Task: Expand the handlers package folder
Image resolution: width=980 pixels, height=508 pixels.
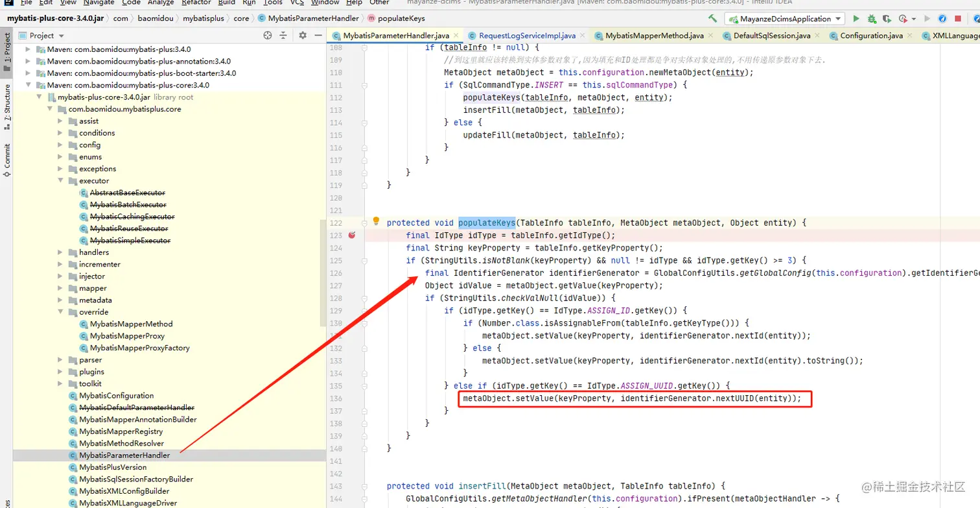Action: tap(60, 252)
